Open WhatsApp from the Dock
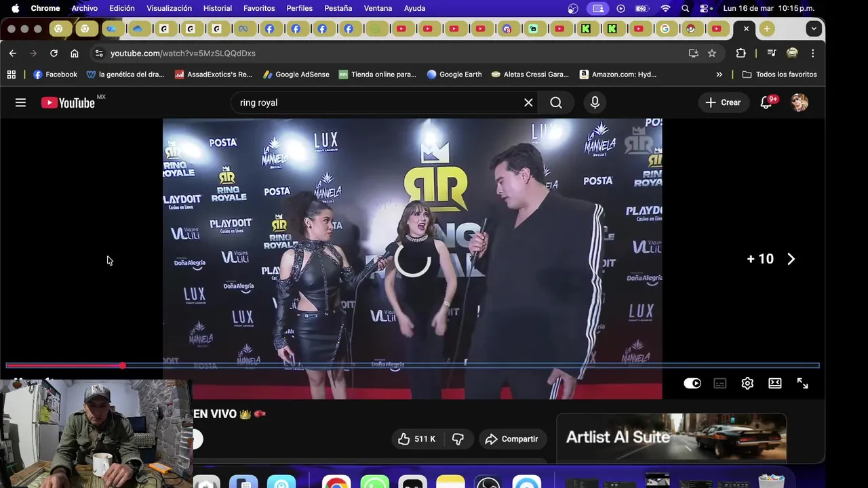The image size is (868, 488). (x=374, y=482)
